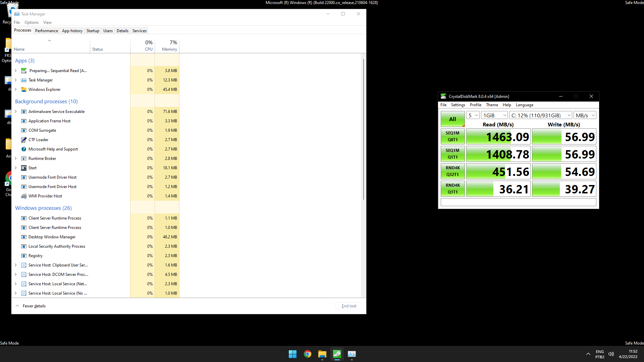Image resolution: width=644 pixels, height=362 pixels.
Task: Click the CrystalDiskMark icon in the Apps list
Action: 24,71
